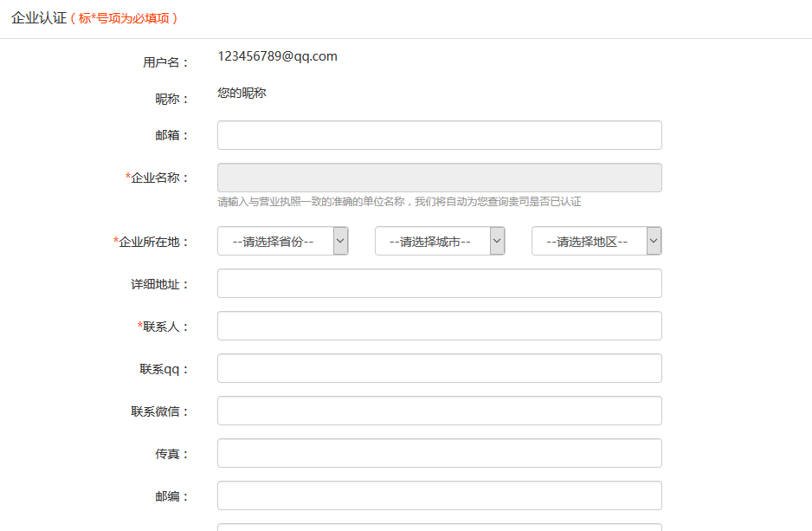
Task: Click the 联系人 field label
Action: (x=165, y=327)
